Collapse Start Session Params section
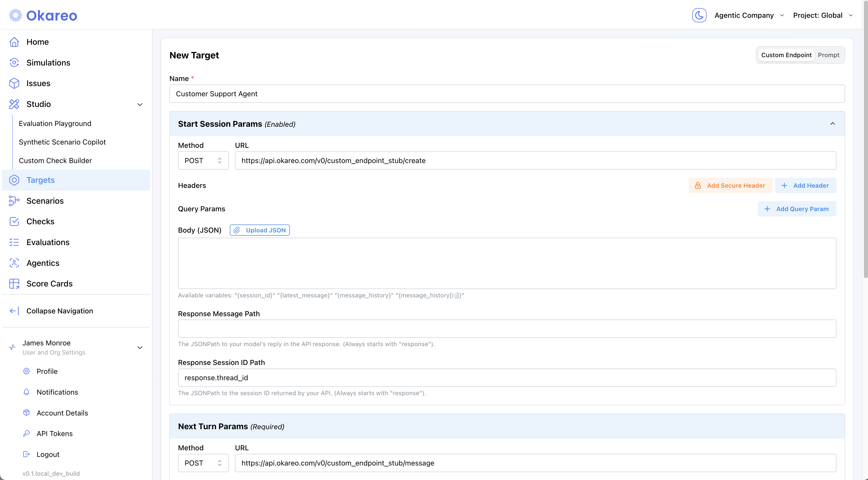Image resolution: width=868 pixels, height=480 pixels. coord(832,124)
